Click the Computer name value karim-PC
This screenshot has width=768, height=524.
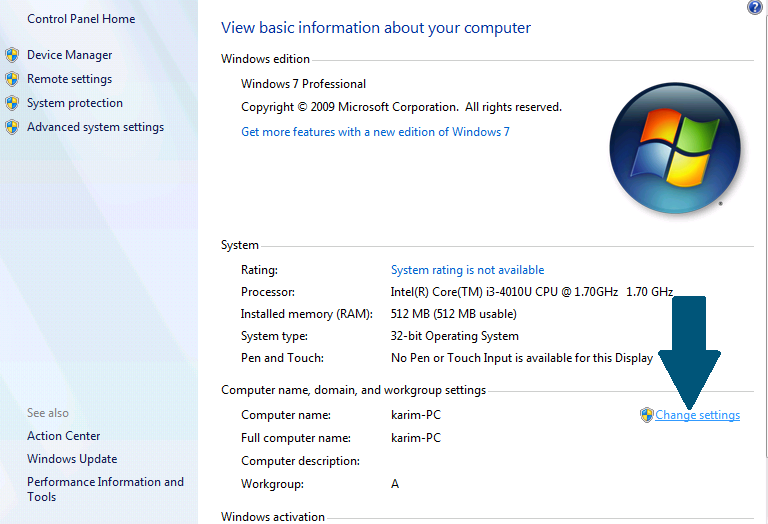(416, 415)
